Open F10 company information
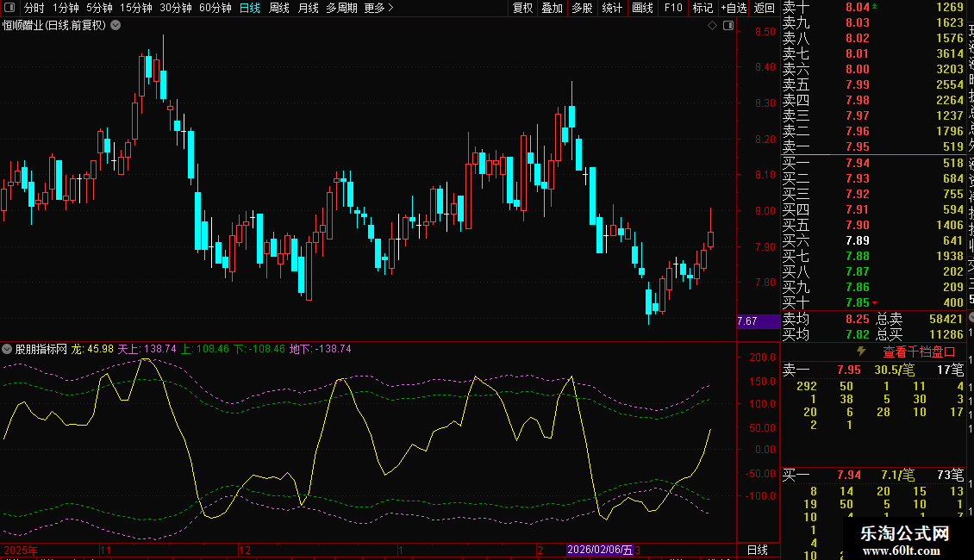The image size is (974, 560). 673,8
